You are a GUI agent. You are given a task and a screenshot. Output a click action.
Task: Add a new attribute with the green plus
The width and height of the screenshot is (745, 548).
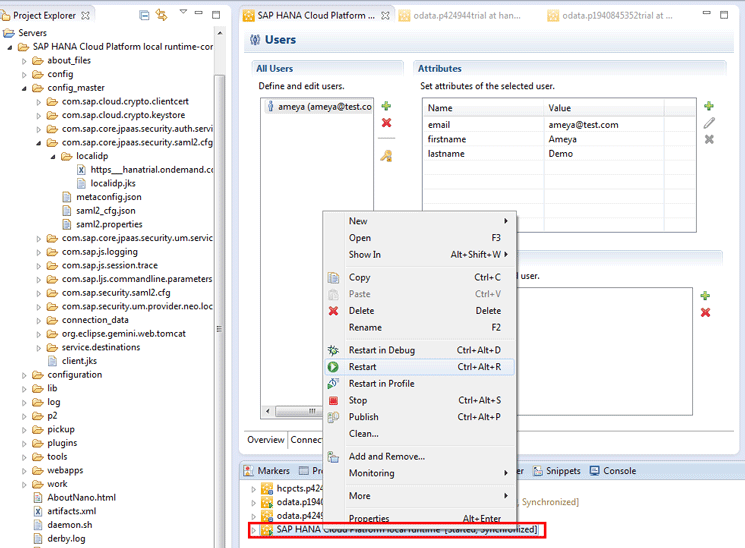coord(709,106)
